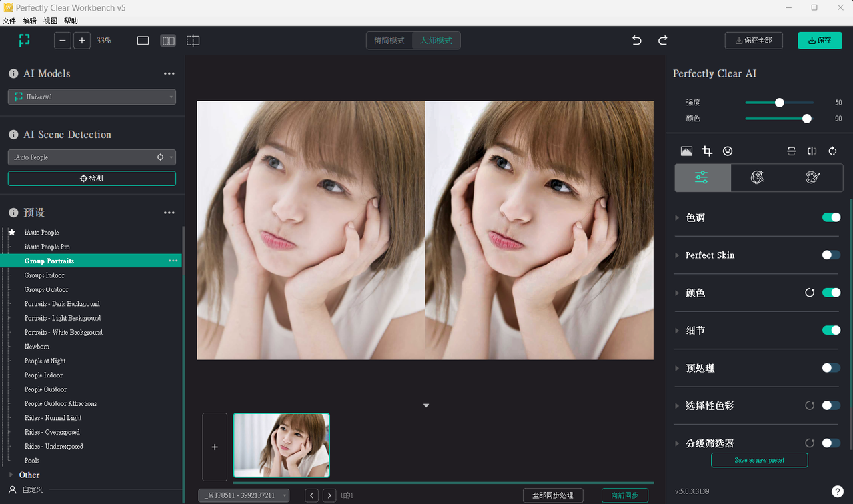
Task: Adjust the 颜色 slider at 90
Action: pyautogui.click(x=807, y=119)
